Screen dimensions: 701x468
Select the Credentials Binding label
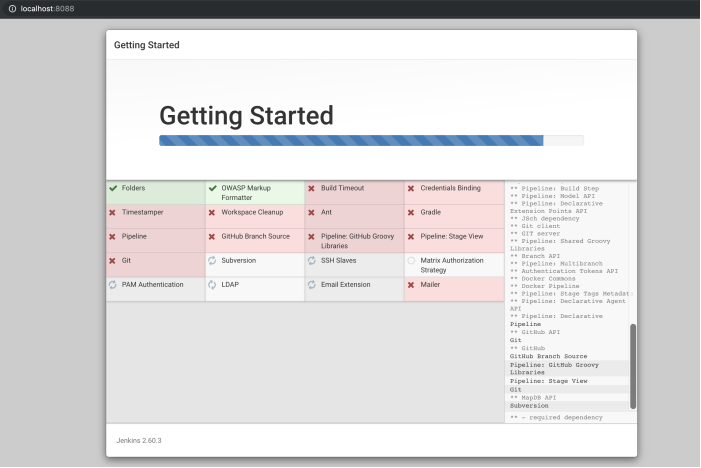tap(451, 188)
